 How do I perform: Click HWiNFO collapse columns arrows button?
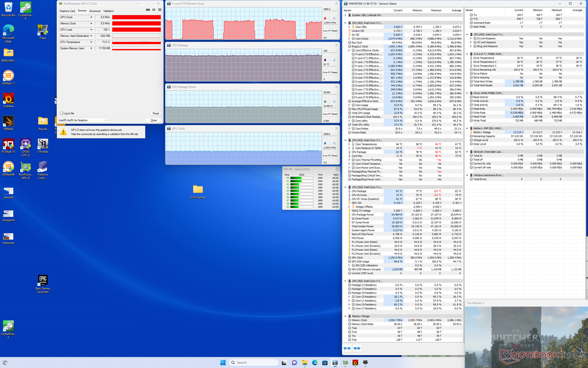tap(357, 348)
